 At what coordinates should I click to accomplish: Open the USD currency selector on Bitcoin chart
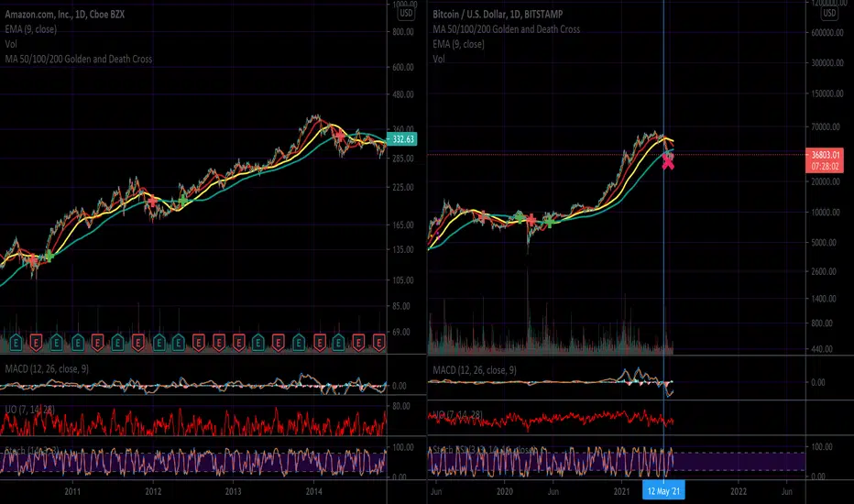[x=829, y=13]
